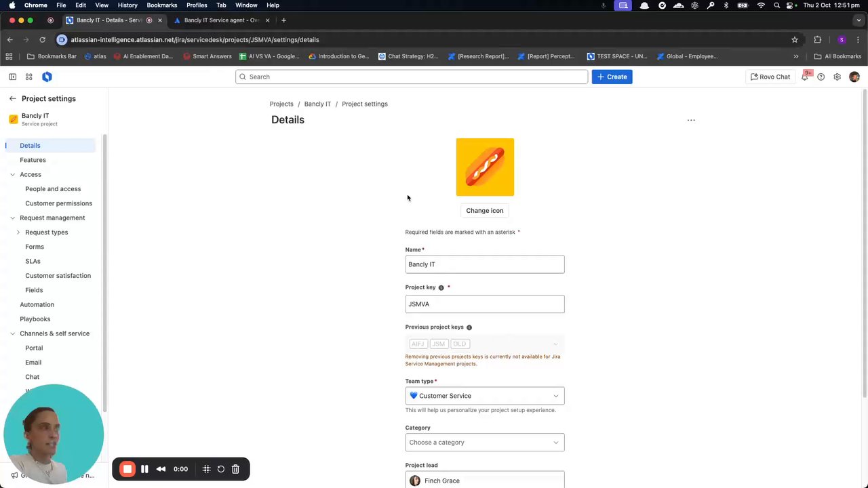Go back in the browser
The height and width of the screenshot is (488, 868).
pos(9,39)
